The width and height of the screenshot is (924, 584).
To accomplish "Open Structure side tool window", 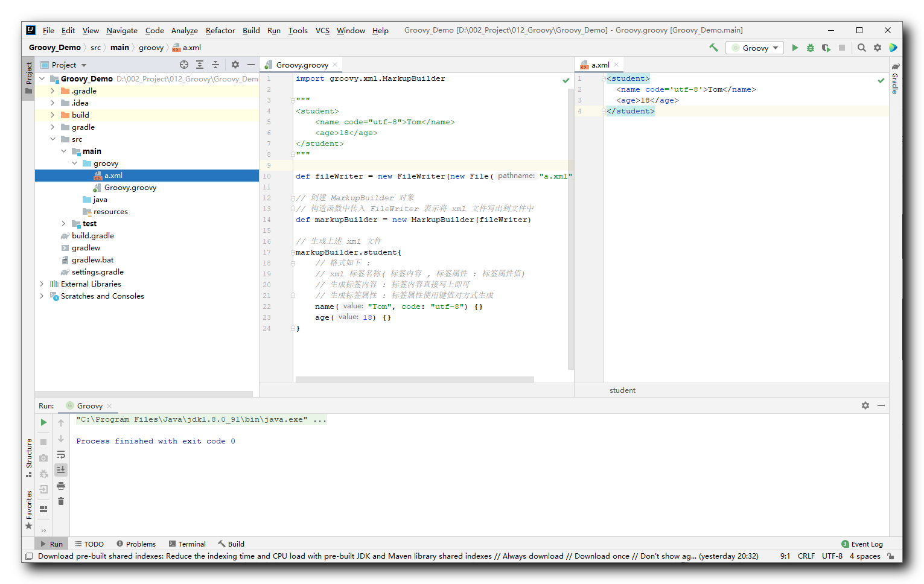I will pos(28,458).
